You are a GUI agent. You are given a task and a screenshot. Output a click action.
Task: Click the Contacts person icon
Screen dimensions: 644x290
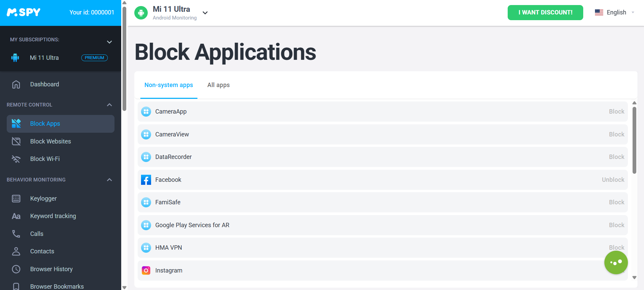pyautogui.click(x=16, y=251)
